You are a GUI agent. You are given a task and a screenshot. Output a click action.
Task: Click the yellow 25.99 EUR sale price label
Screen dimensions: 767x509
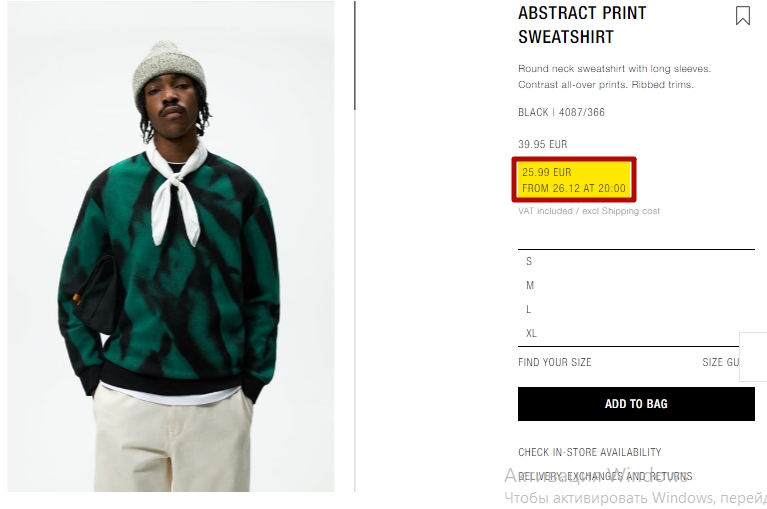(574, 179)
